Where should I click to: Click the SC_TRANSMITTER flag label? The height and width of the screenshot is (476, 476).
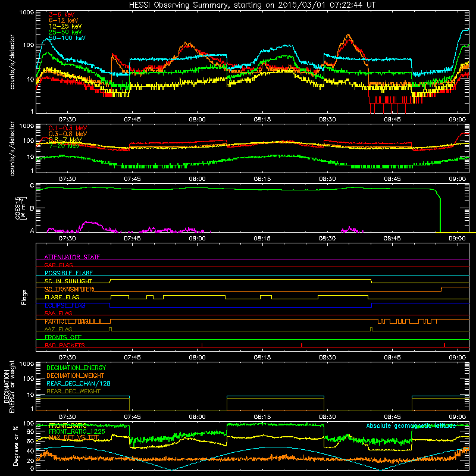(x=69, y=289)
